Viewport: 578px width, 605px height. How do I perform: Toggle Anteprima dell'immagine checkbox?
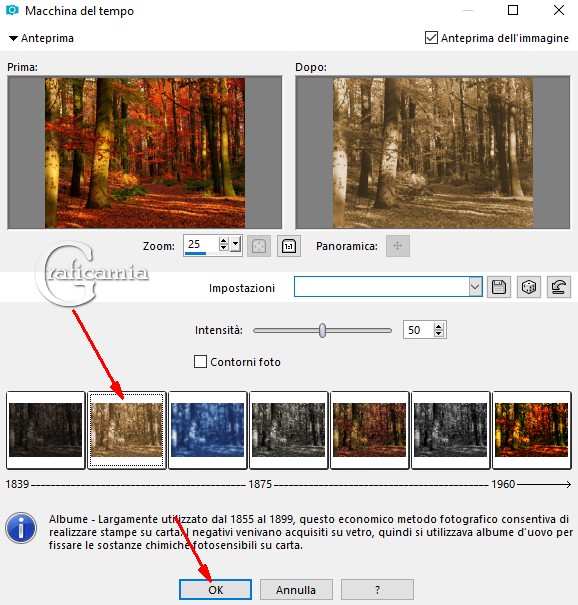pyautogui.click(x=431, y=38)
